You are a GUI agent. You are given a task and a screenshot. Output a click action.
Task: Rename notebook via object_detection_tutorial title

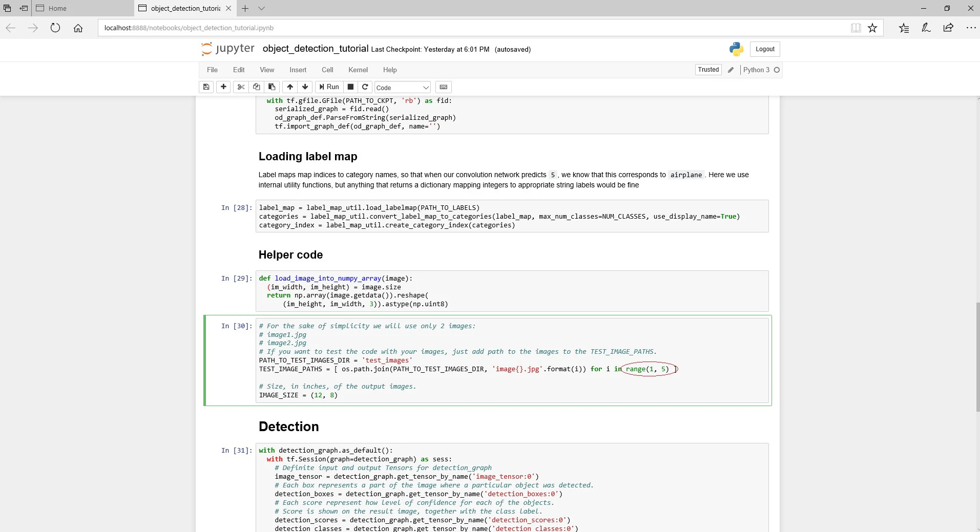315,49
